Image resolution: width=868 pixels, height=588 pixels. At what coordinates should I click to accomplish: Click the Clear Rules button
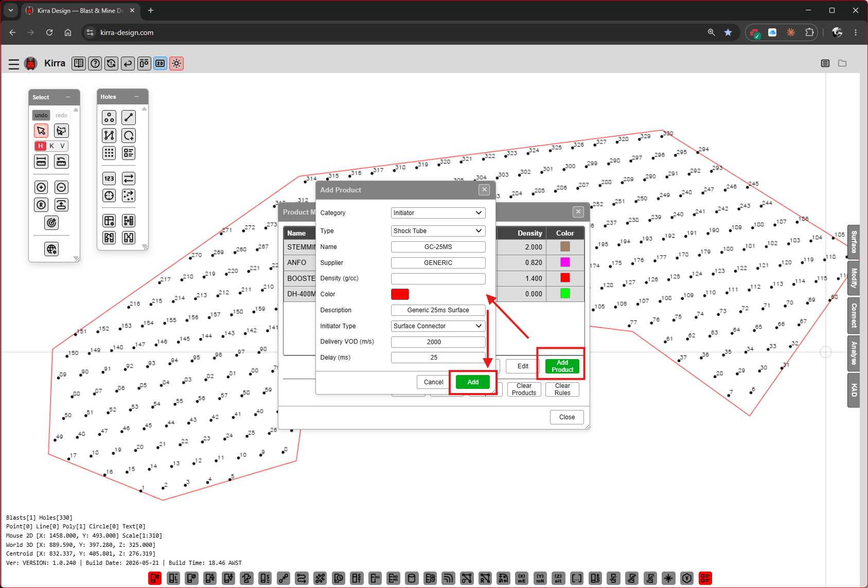click(562, 389)
